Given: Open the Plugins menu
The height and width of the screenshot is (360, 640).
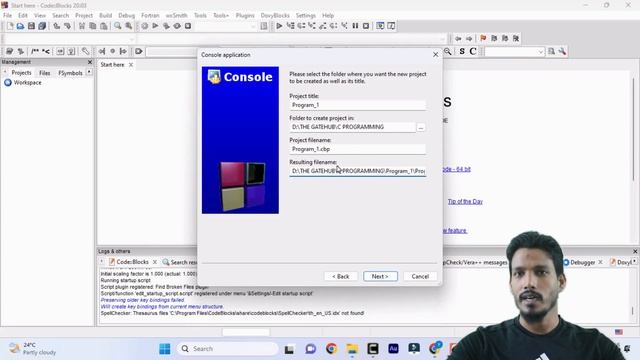Looking at the screenshot, I should click(x=245, y=15).
